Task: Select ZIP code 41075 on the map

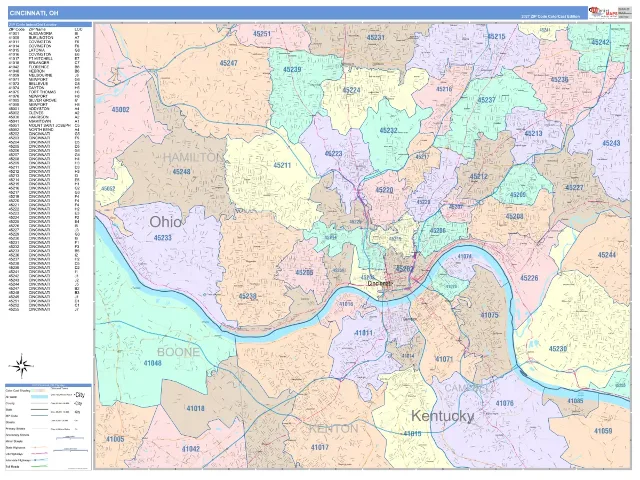Action: 489,315
